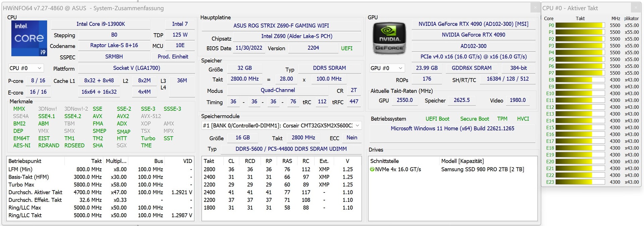
Task: Click the DDR5 SDRAM memory type field
Action: (x=329, y=68)
